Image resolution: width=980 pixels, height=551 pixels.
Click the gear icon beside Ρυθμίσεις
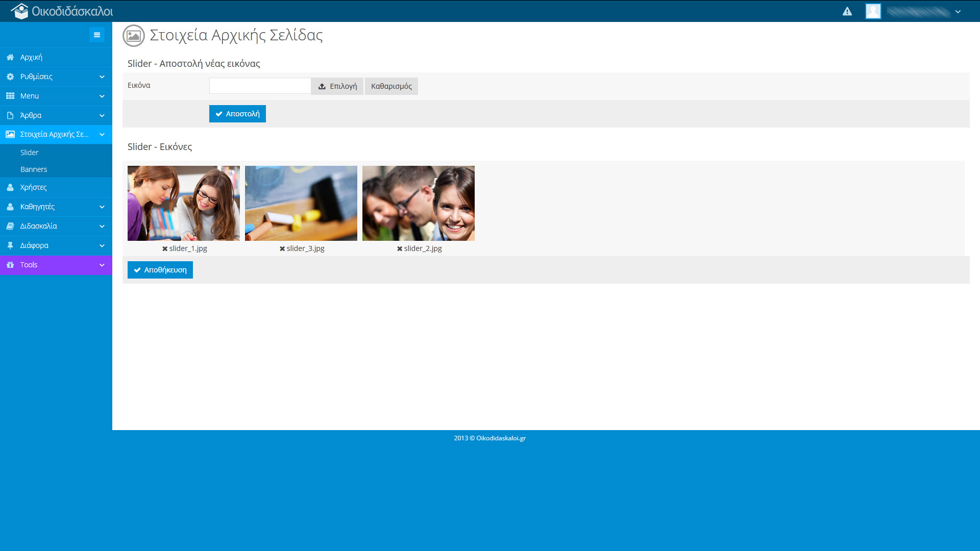point(10,77)
